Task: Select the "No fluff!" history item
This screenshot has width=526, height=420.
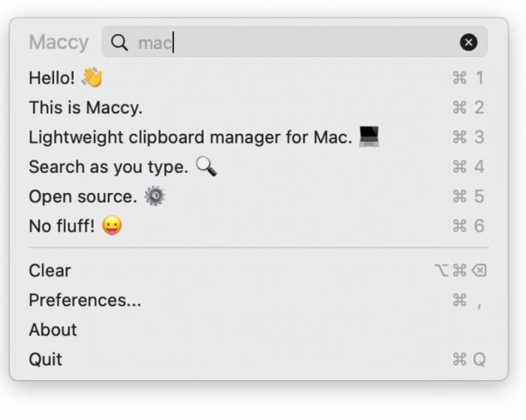Action: [x=62, y=226]
